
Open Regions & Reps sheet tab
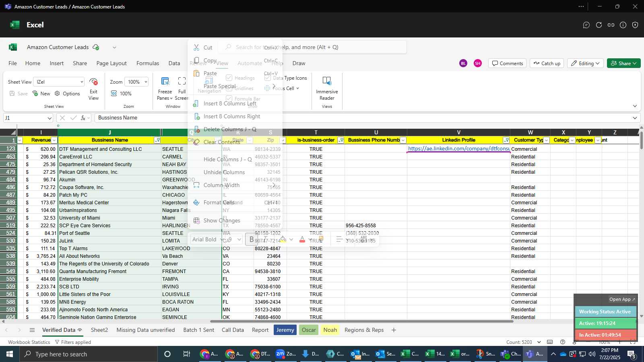pyautogui.click(x=364, y=330)
